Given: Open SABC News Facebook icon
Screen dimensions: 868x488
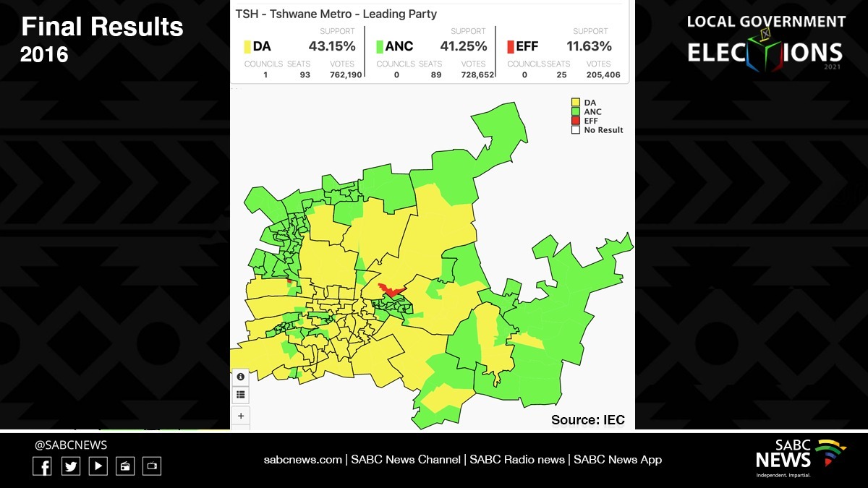Looking at the screenshot, I should click(42, 466).
